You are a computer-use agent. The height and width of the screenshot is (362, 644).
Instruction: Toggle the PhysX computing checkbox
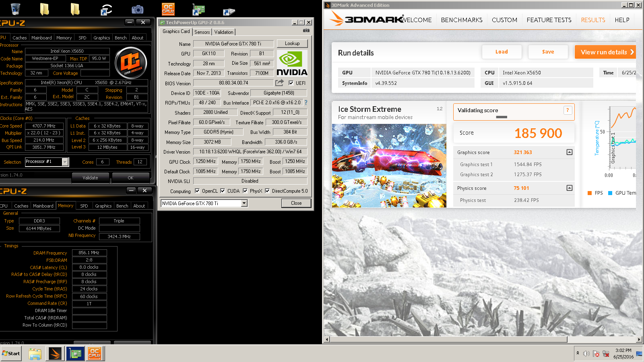245,191
